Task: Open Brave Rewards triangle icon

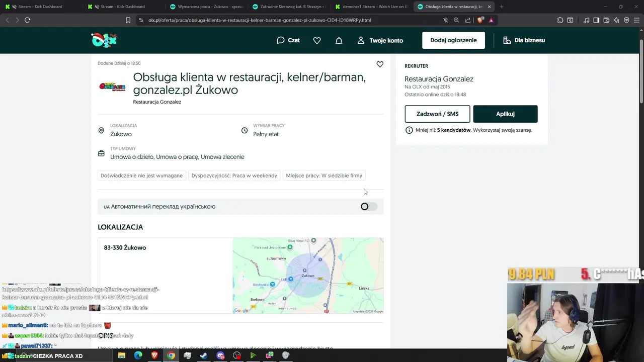Action: click(x=491, y=20)
